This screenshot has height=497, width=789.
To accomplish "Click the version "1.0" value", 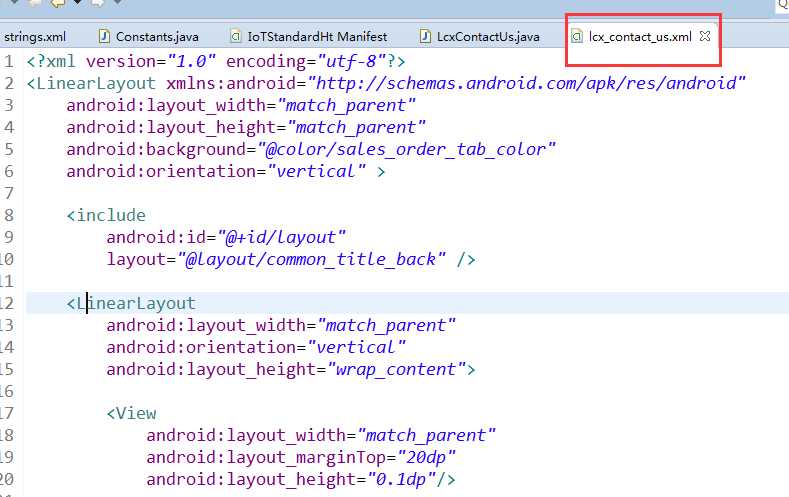I will coord(192,61).
